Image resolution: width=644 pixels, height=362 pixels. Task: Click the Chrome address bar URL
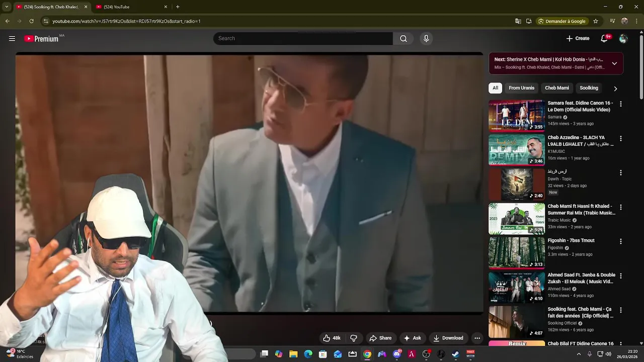(126, 21)
